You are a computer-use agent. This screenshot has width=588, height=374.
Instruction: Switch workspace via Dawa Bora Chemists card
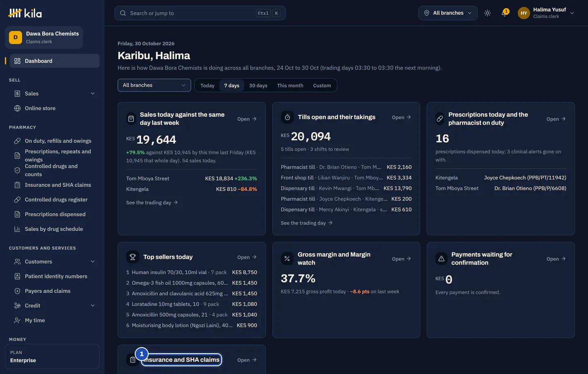tap(44, 38)
